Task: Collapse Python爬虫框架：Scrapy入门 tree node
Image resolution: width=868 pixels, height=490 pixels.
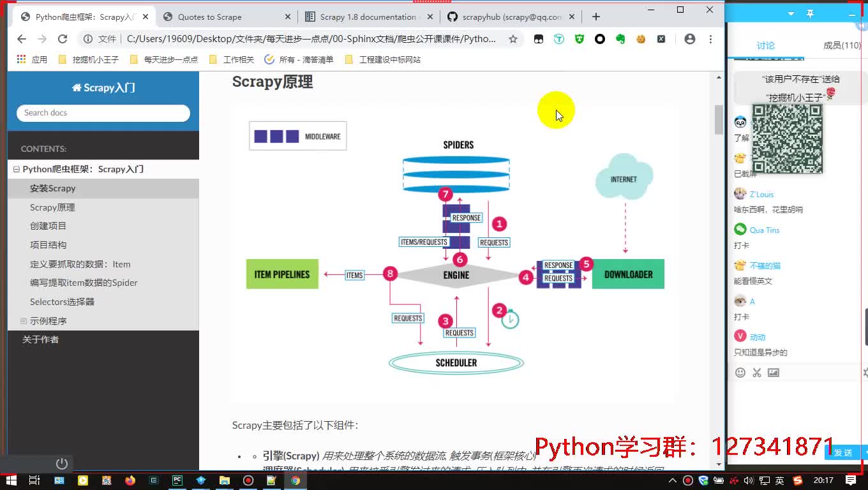Action: (x=17, y=169)
